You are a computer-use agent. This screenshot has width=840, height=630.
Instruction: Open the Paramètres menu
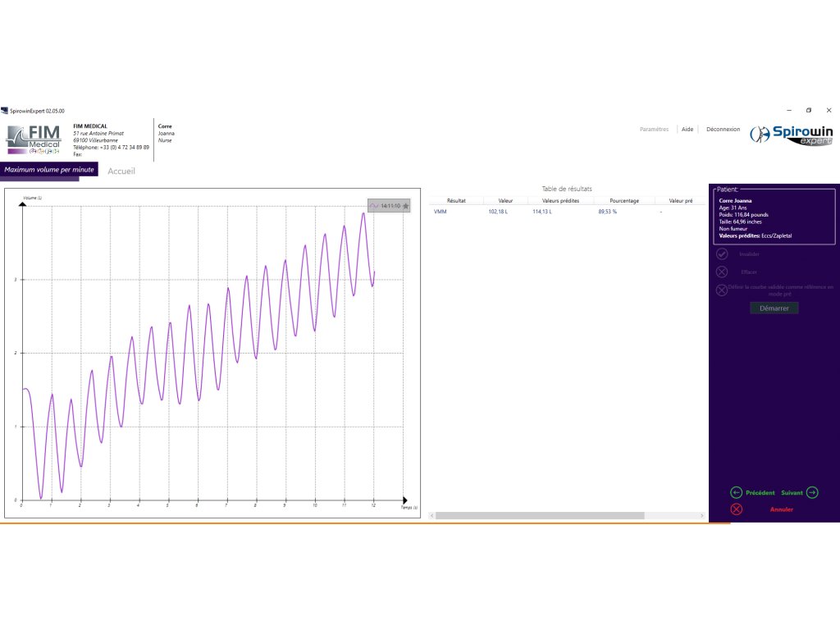(654, 130)
